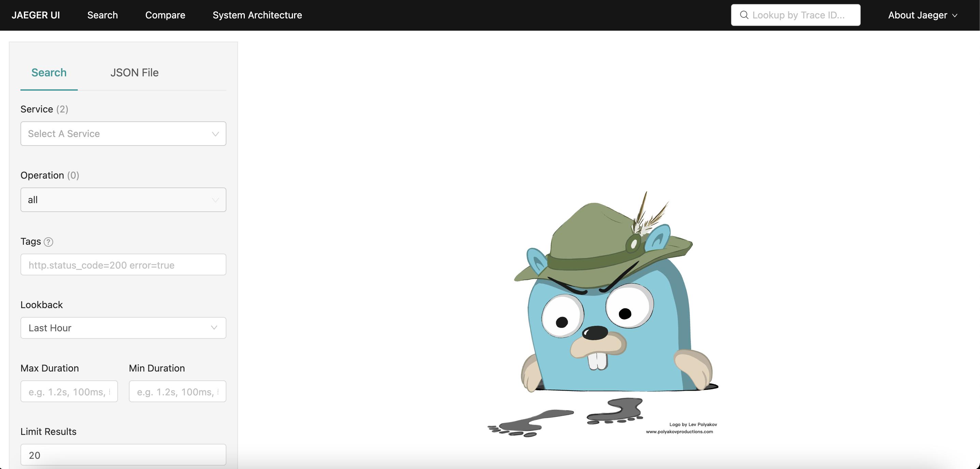Open the Operation dropdown showing all
The height and width of the screenshot is (469, 980).
point(123,200)
